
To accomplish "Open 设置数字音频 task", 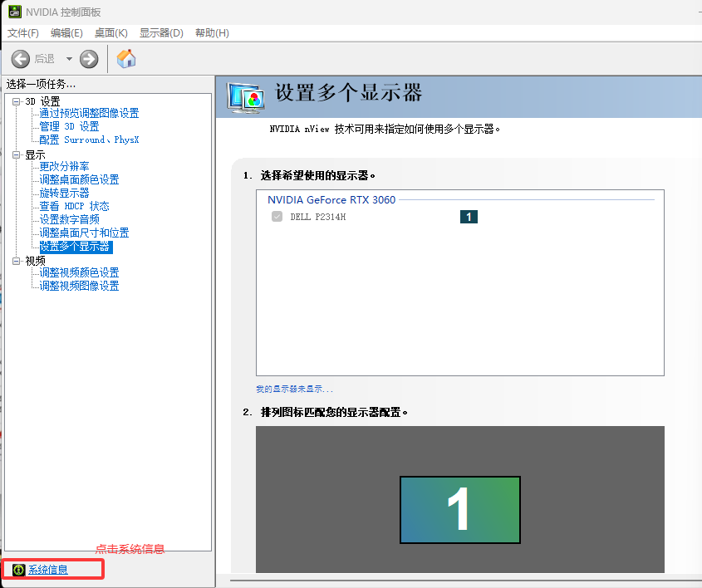I will pos(70,220).
